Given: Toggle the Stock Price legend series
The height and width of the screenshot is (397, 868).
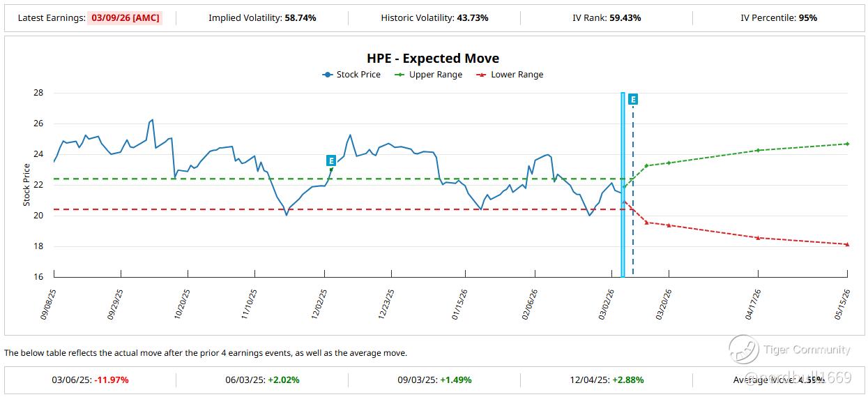Looking at the screenshot, I should coord(352,75).
